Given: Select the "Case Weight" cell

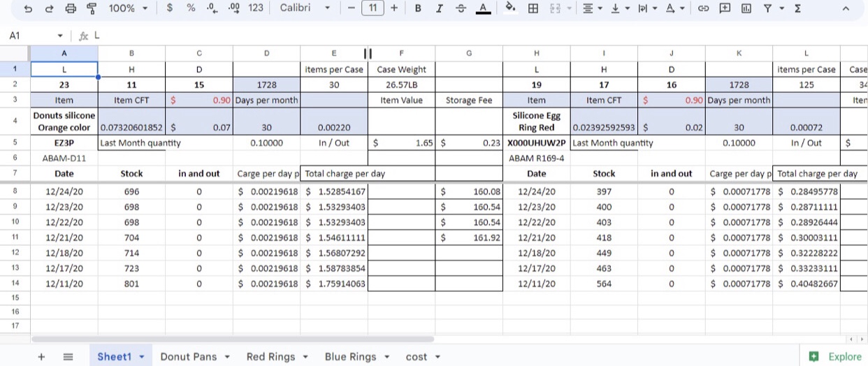Looking at the screenshot, I should coord(401,69).
